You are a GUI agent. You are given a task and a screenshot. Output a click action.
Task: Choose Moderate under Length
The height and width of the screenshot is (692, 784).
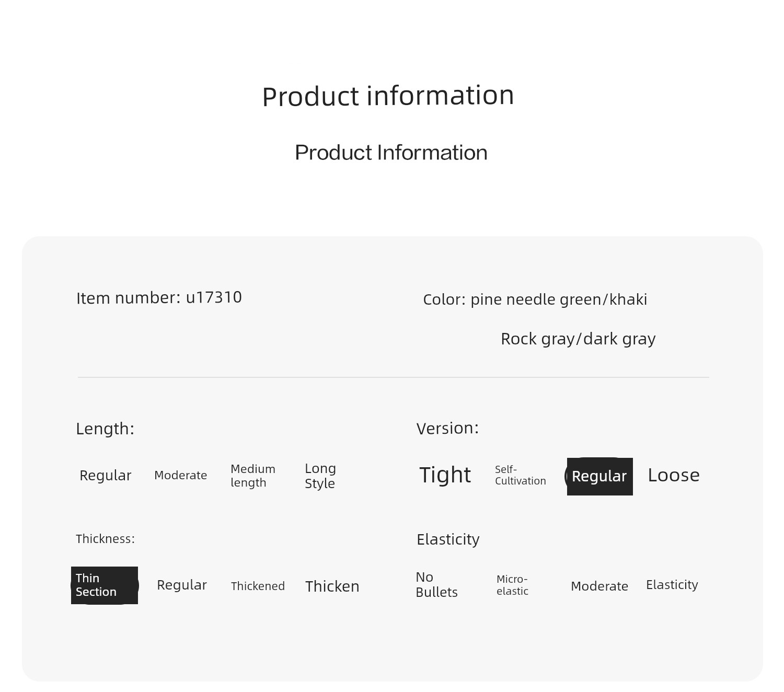pos(181,475)
